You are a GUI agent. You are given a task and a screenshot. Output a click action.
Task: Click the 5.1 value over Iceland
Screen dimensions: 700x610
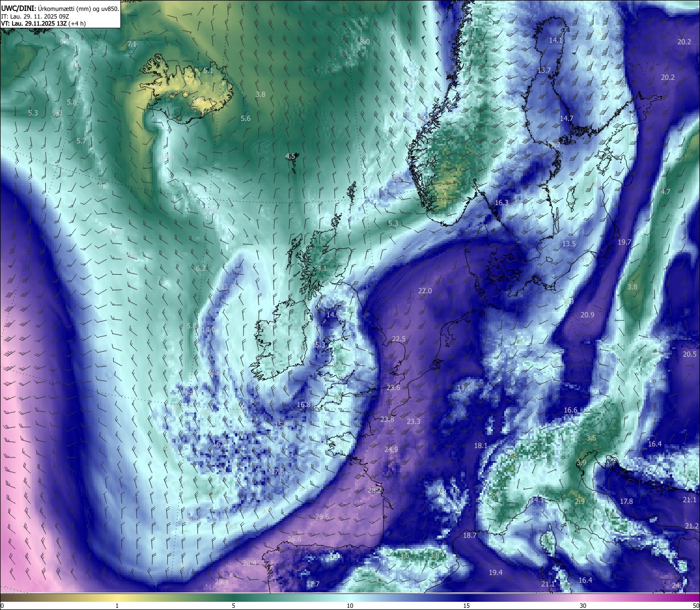tap(208, 71)
